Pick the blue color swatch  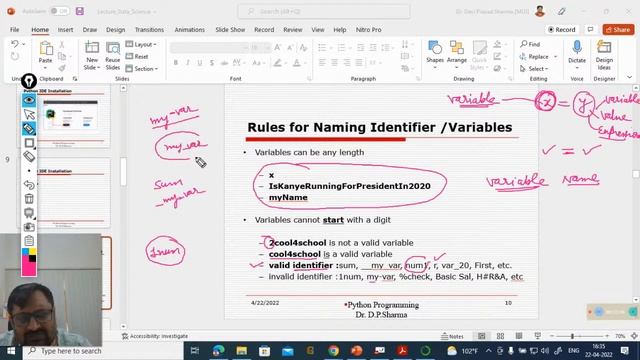pos(25,251)
